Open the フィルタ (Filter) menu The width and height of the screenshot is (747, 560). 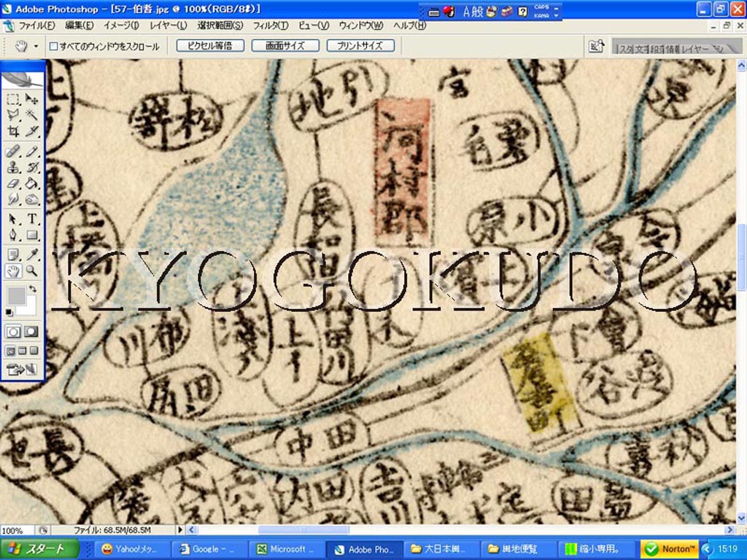click(x=271, y=26)
